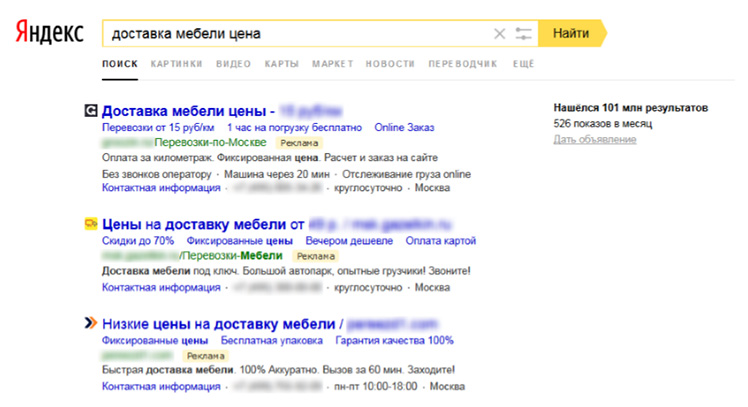Click orange chevron favicon of third result

click(x=91, y=323)
